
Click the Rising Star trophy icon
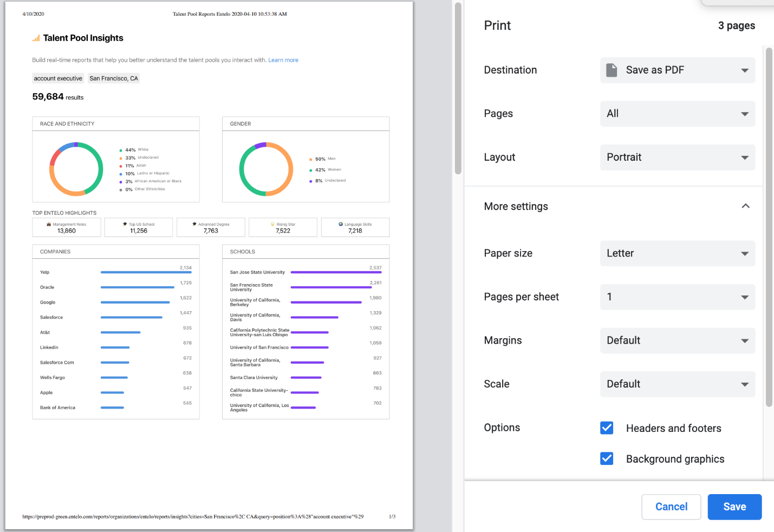272,224
